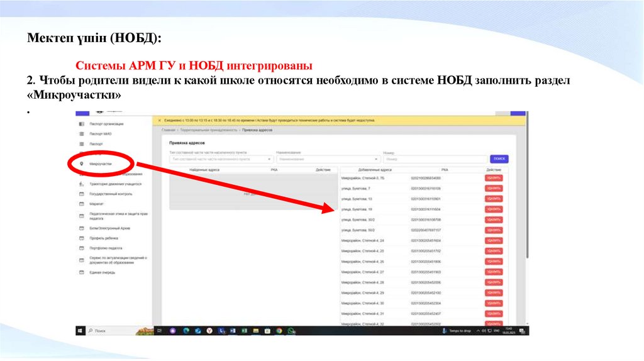
Task: Open Профиль ребенка in the sidebar
Action: point(104,238)
